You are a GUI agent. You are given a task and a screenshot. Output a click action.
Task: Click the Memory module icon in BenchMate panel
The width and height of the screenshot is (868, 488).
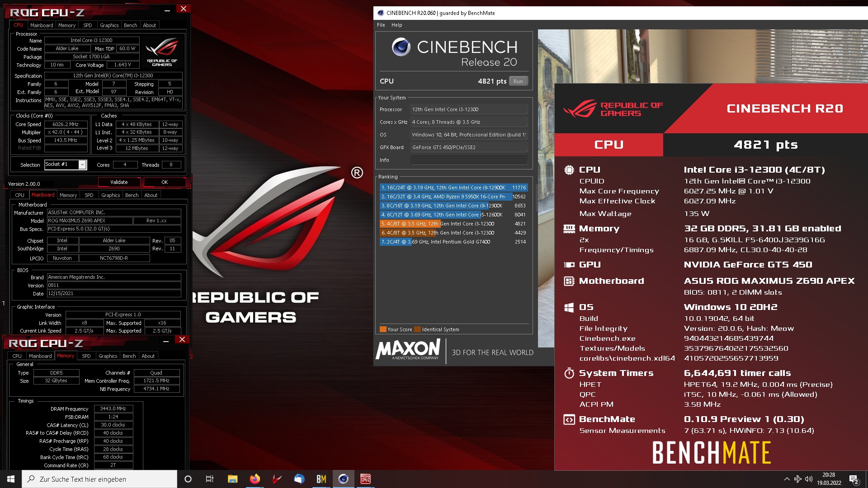point(569,229)
